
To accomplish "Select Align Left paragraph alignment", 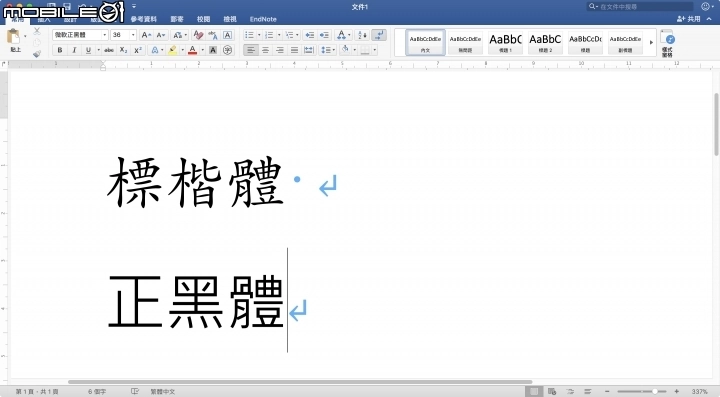I will [250, 50].
